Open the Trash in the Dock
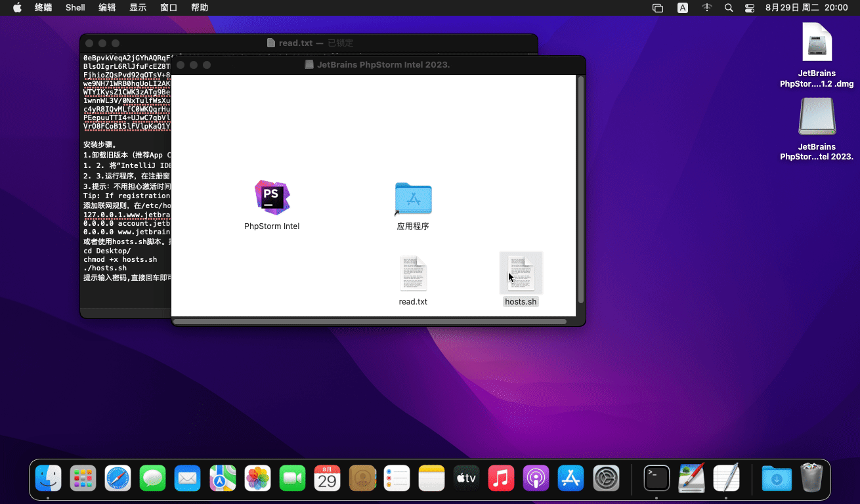This screenshot has height=504, width=860. pyautogui.click(x=811, y=478)
